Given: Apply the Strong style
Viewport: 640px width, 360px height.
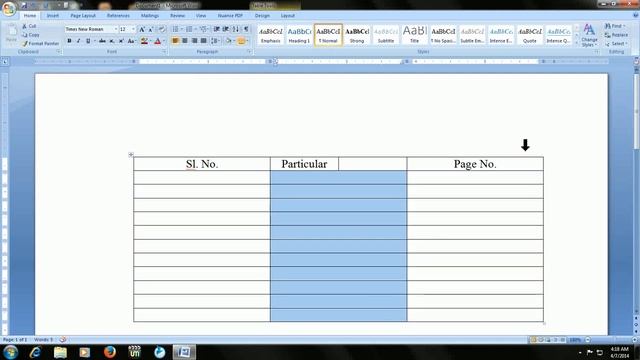Looking at the screenshot, I should coord(357,35).
